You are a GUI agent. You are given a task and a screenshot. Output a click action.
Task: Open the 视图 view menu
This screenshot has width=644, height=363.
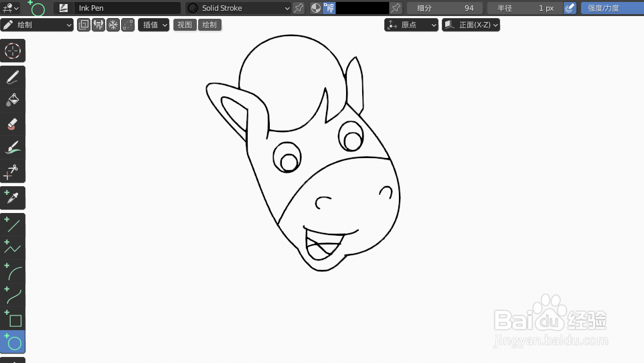(185, 25)
